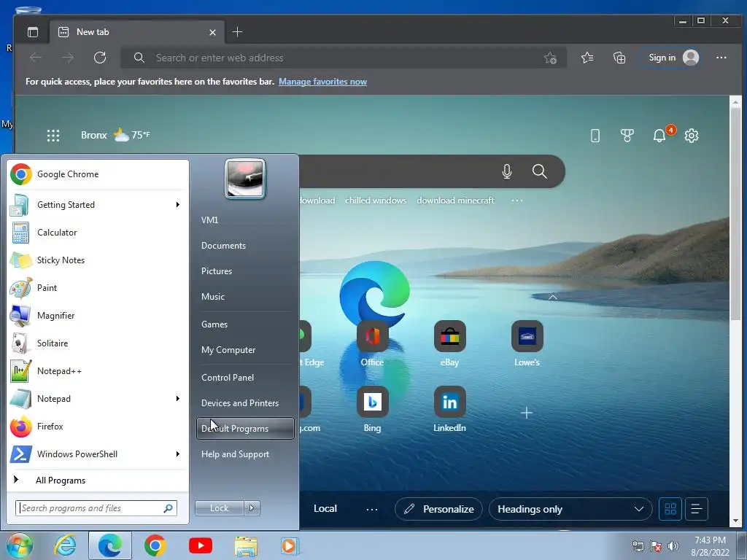The width and height of the screenshot is (747, 560).
Task: Start Solitaire from the Start menu
Action: pos(98,343)
